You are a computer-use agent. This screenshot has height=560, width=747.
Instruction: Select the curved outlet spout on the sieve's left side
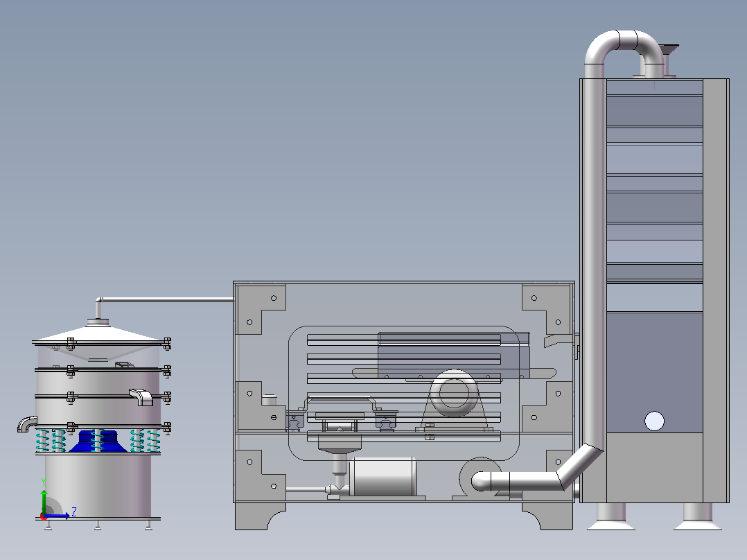click(x=27, y=423)
